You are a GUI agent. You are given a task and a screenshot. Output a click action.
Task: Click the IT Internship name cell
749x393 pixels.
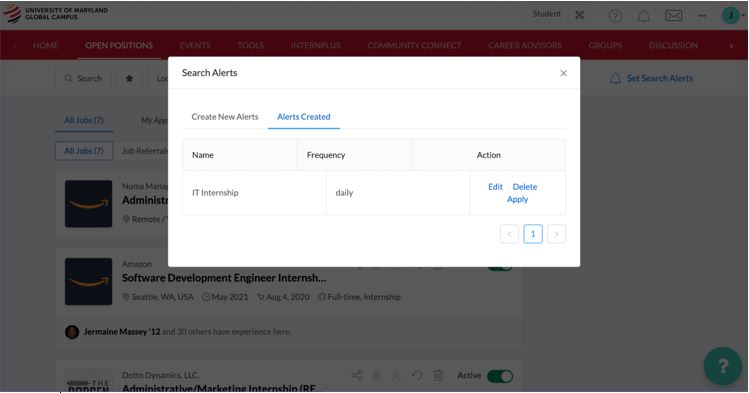(254, 192)
